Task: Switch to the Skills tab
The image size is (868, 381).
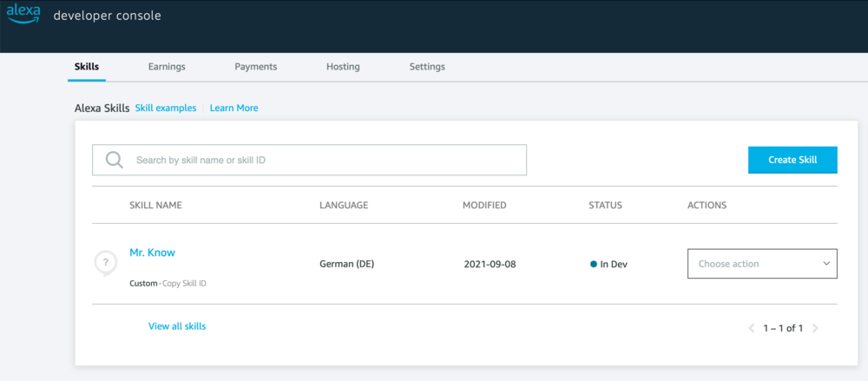Action: [x=86, y=67]
